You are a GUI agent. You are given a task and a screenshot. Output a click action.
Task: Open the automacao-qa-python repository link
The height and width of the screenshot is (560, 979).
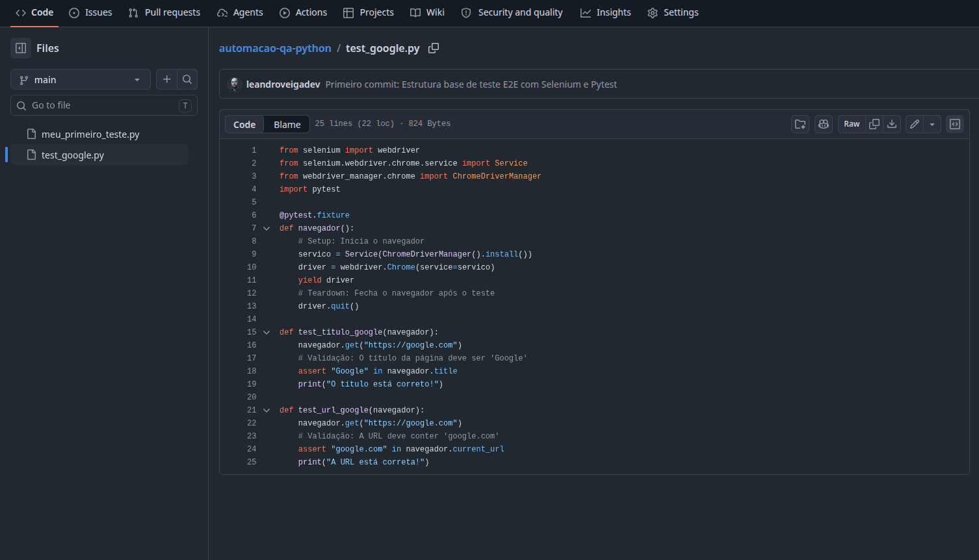[x=275, y=48]
